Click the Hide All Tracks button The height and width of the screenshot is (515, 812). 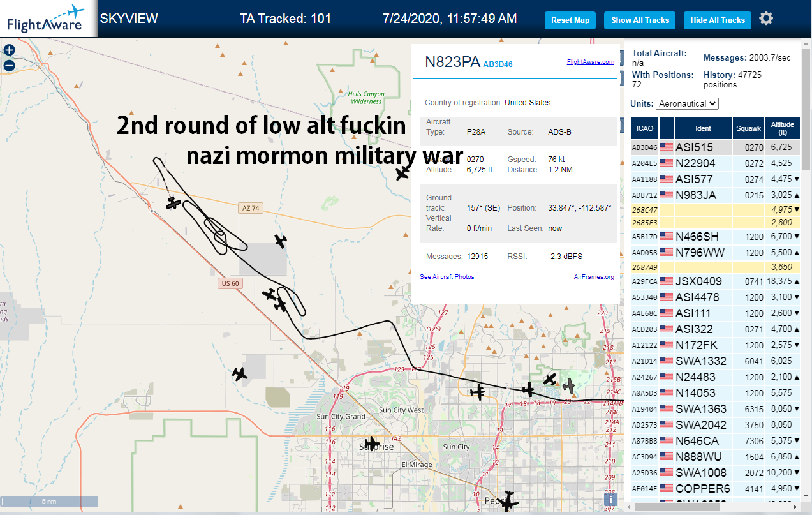click(x=718, y=20)
